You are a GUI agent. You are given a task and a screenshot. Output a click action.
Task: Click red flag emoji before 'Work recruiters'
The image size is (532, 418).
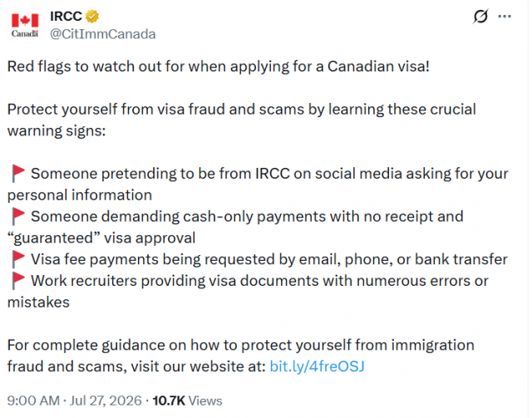pyautogui.click(x=18, y=281)
